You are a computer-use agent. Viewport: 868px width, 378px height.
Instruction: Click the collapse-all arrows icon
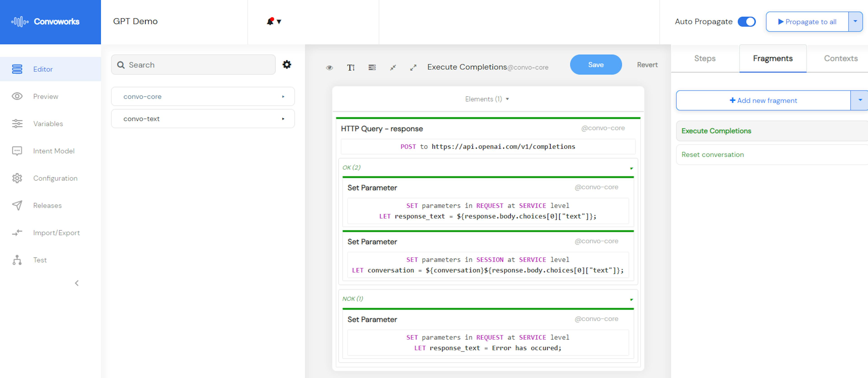393,68
